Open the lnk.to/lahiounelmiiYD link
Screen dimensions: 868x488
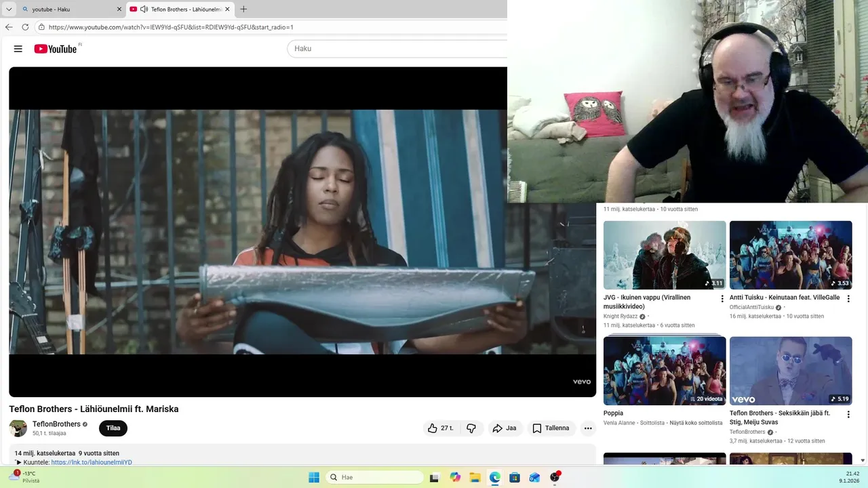pyautogui.click(x=92, y=462)
